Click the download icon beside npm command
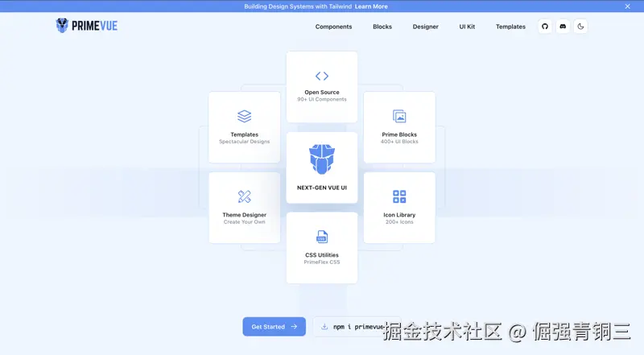This screenshot has height=355, width=644. point(324,327)
